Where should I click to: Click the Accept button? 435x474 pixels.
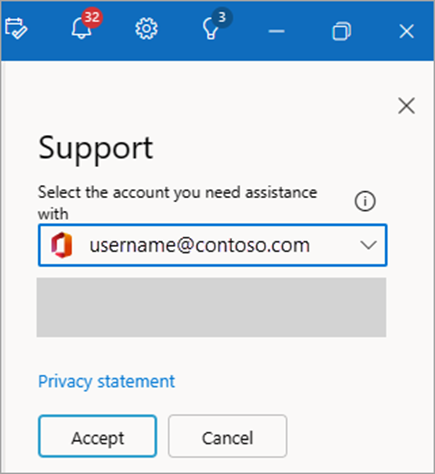click(x=97, y=436)
